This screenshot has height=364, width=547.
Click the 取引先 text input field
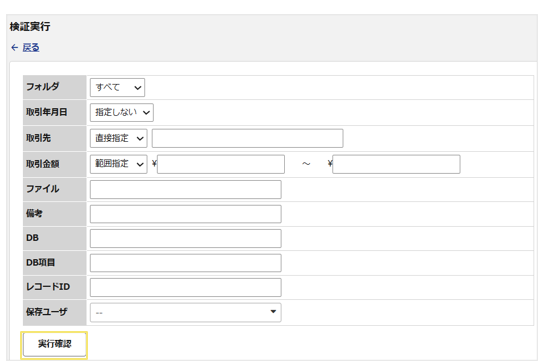coord(247,138)
